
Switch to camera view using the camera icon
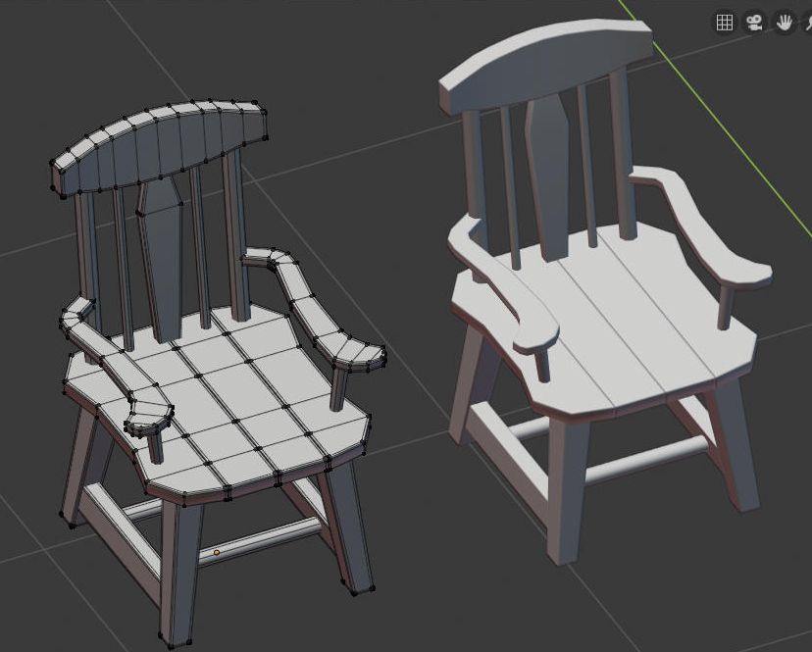(x=754, y=23)
